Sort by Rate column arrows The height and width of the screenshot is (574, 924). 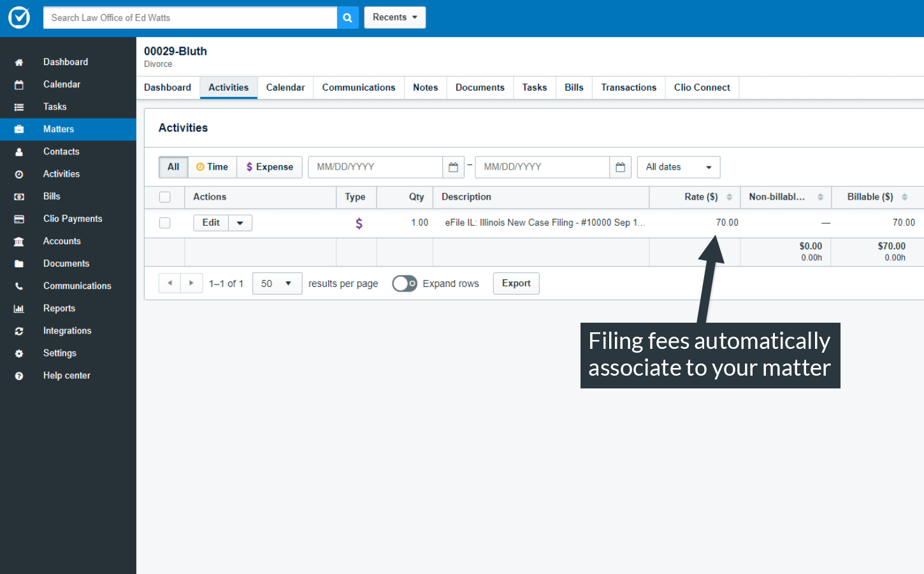click(729, 197)
